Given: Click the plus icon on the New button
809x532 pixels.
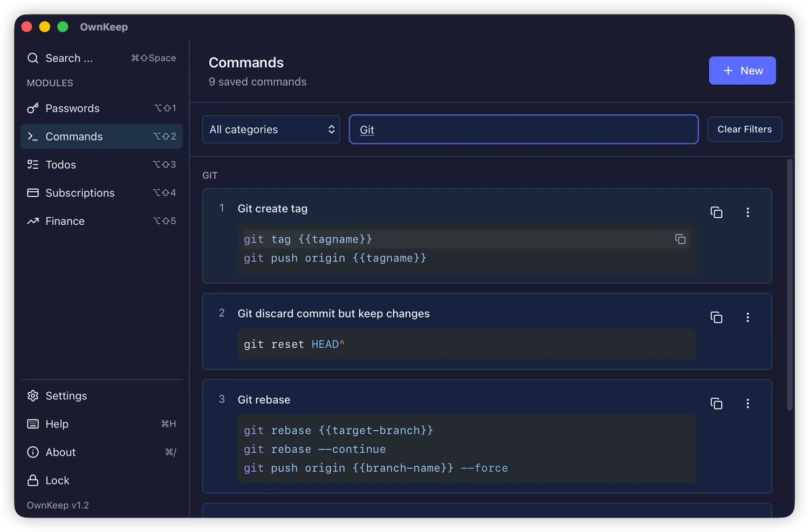Looking at the screenshot, I should (x=728, y=71).
